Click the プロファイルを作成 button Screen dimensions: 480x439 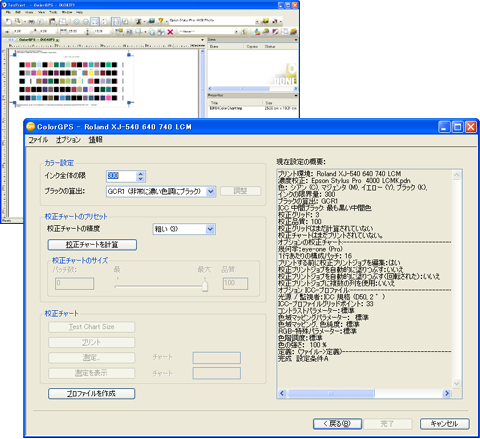pyautogui.click(x=92, y=394)
